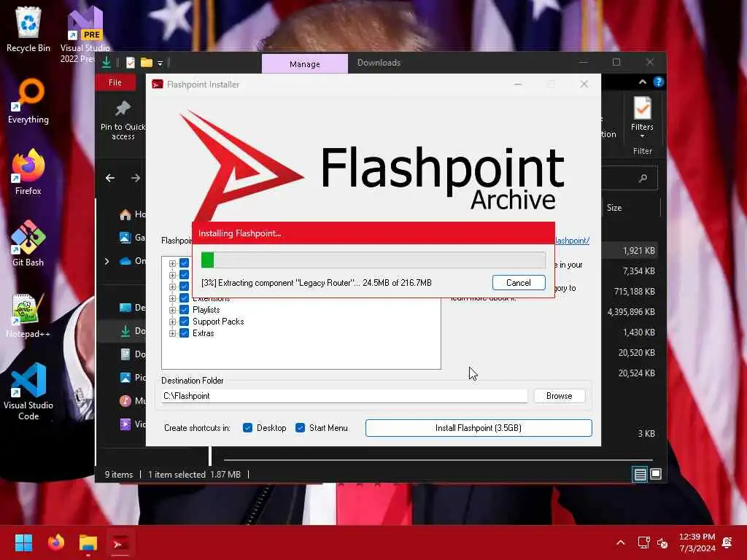Open the File tab in Explorer
747x560 pixels.
115,82
